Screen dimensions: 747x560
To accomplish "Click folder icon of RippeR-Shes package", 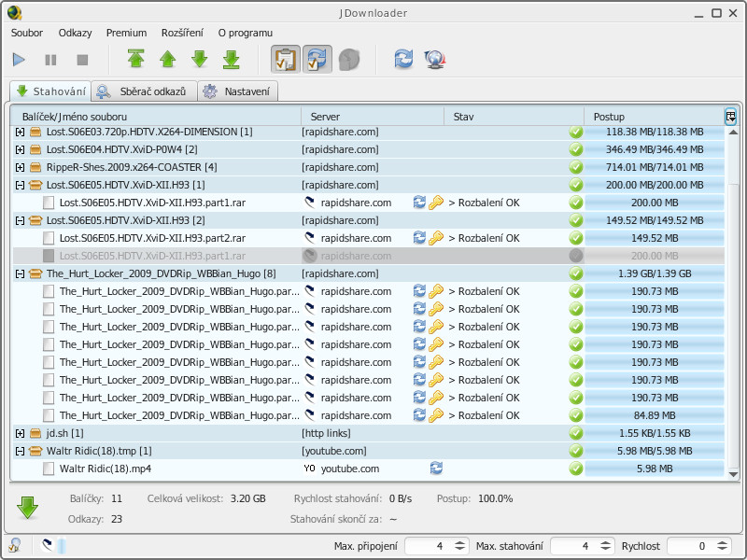I will 35,167.
